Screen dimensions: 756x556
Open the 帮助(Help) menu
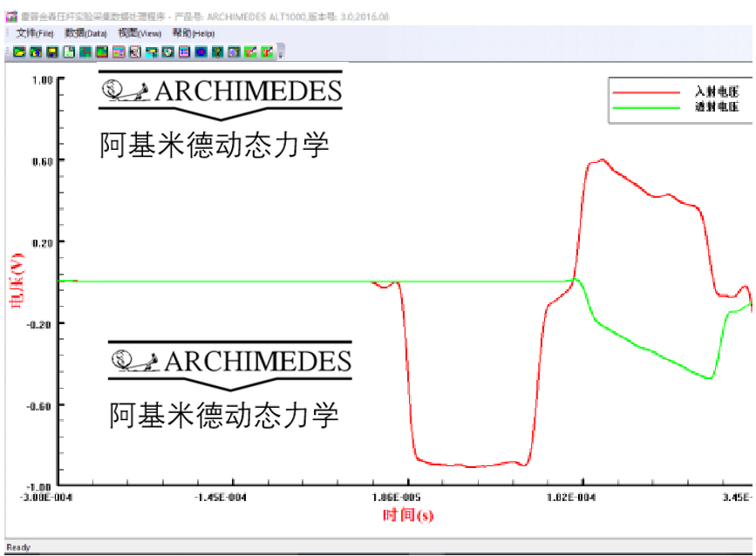194,33
